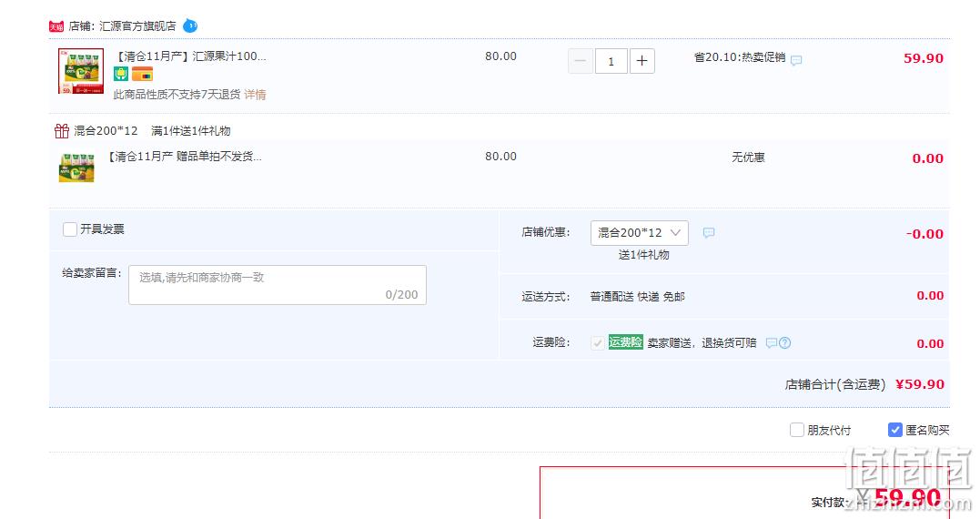
Task: Click the quantity field showing 1
Action: pyautogui.click(x=611, y=61)
